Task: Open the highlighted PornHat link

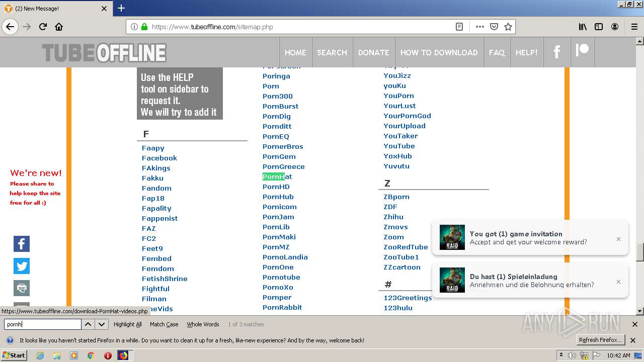Action: pos(277,176)
